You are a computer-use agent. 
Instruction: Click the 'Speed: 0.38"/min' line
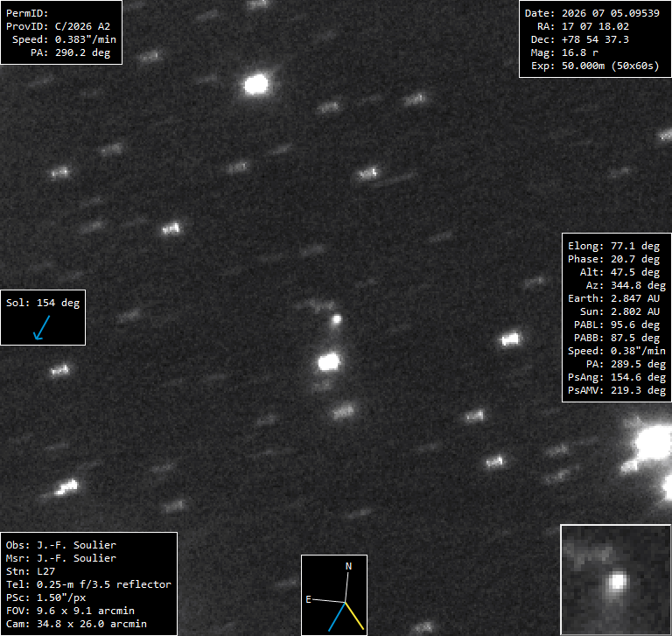tap(617, 351)
